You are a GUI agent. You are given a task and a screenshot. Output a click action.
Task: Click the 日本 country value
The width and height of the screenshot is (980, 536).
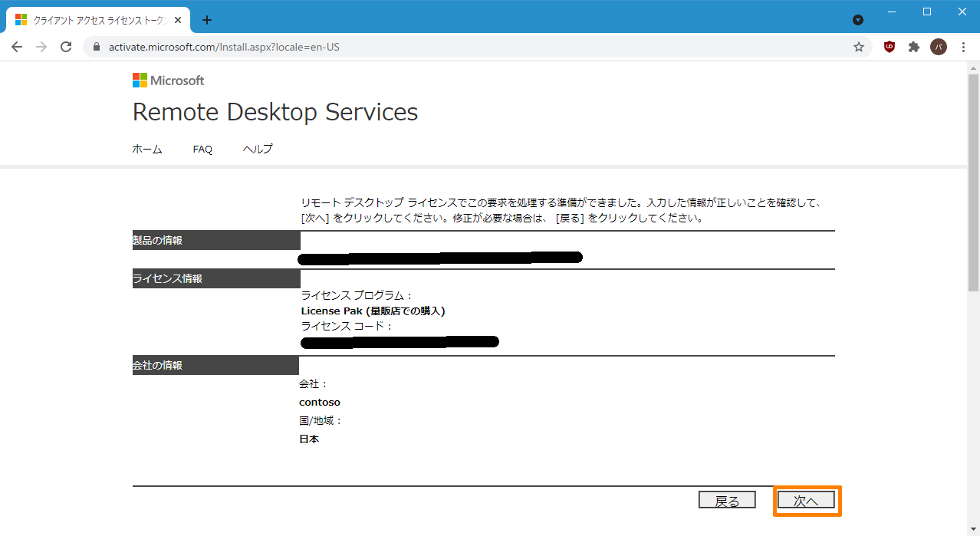point(309,439)
